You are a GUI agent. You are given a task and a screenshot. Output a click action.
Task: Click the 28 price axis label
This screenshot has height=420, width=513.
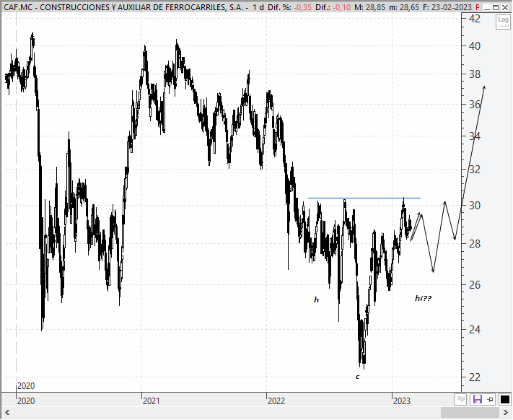click(475, 244)
